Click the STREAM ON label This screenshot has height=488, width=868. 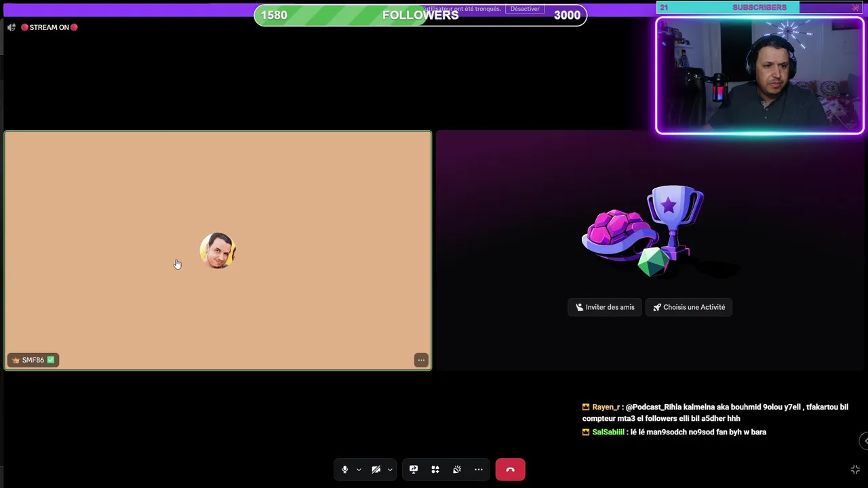coord(49,27)
